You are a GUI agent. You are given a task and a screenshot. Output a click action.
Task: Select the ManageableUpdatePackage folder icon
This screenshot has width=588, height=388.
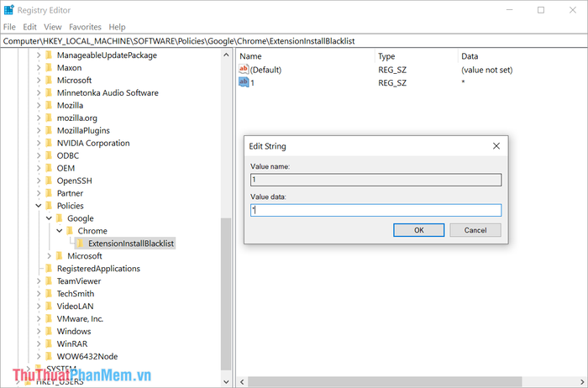coord(49,55)
